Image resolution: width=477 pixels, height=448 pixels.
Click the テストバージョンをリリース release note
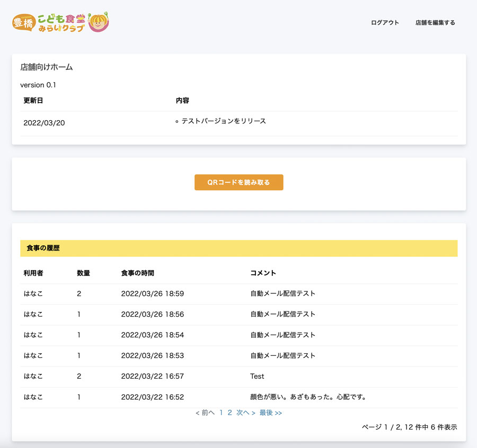223,121
